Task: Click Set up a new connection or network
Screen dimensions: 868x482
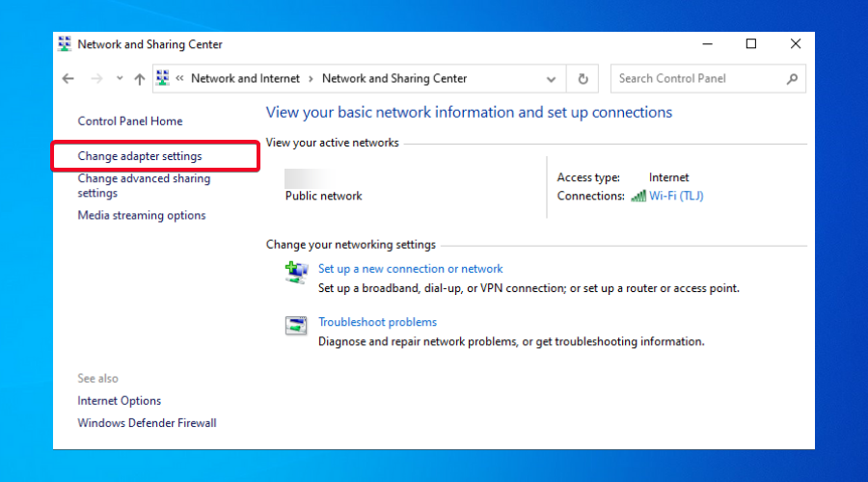Action: point(410,269)
